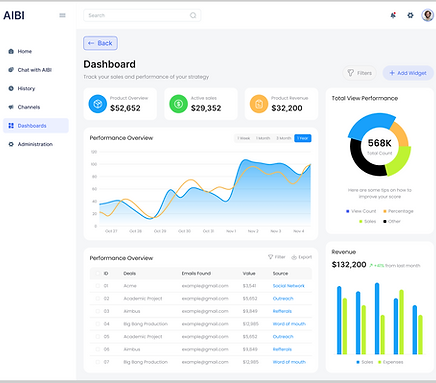Open the user profile avatar
The width and height of the screenshot is (436, 383).
coord(427,15)
